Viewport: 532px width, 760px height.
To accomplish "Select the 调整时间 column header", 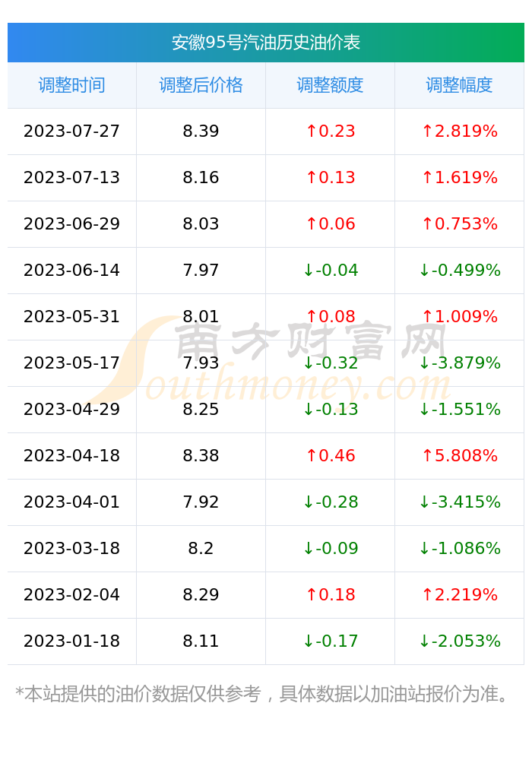I will tap(71, 85).
